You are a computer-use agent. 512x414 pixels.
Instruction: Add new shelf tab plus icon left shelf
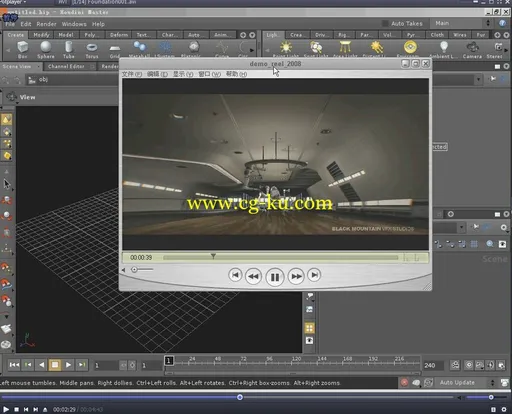pyautogui.click(x=243, y=35)
